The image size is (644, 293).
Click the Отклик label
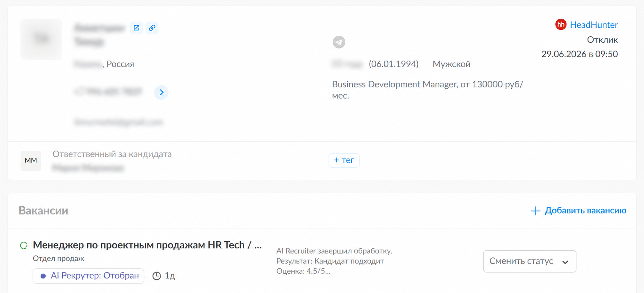602,40
